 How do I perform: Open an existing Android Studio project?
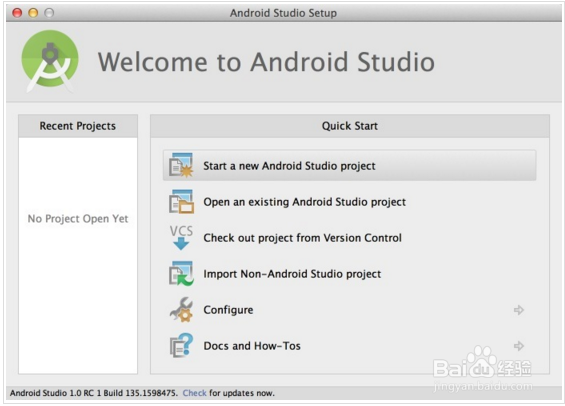(x=304, y=202)
